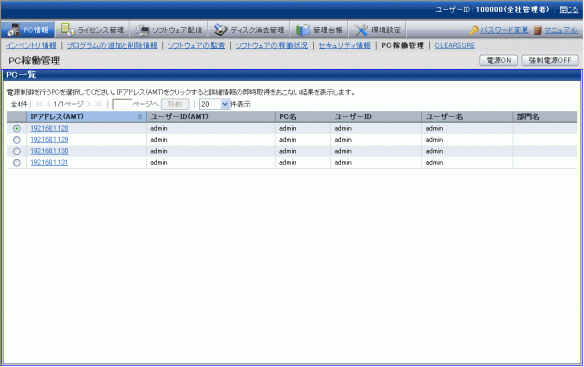Click the 閉じる link in header
This screenshot has height=367, width=584.
[x=569, y=10]
